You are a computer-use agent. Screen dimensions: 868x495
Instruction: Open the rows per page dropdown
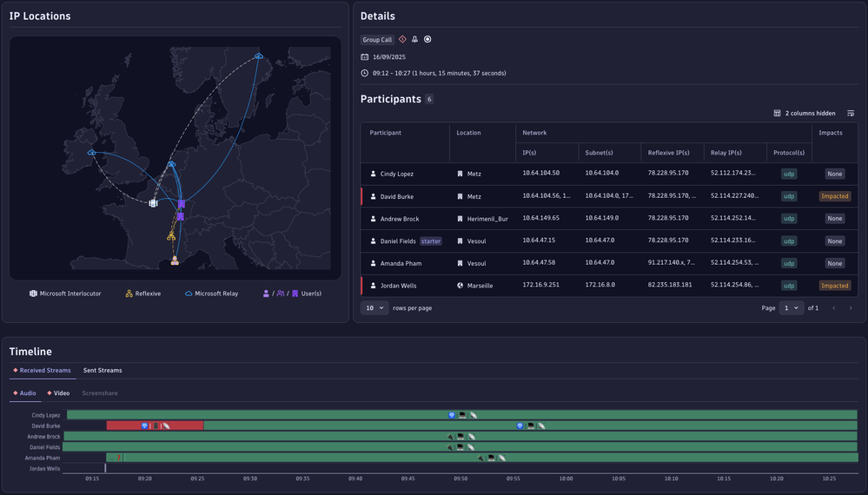tap(374, 308)
